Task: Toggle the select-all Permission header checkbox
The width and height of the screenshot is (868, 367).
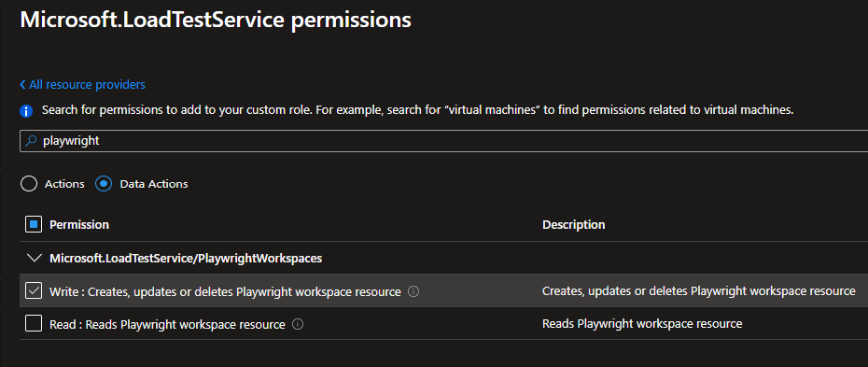Action: click(34, 225)
